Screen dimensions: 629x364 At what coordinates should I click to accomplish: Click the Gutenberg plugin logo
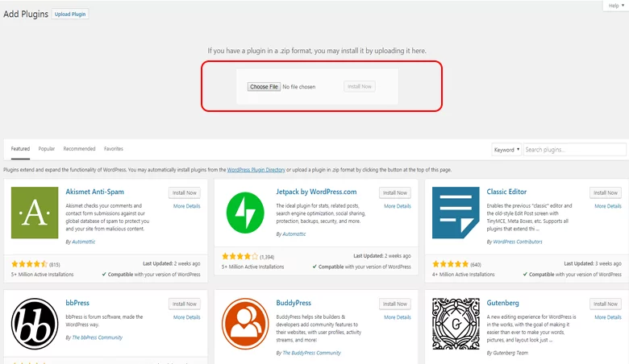pos(456,324)
